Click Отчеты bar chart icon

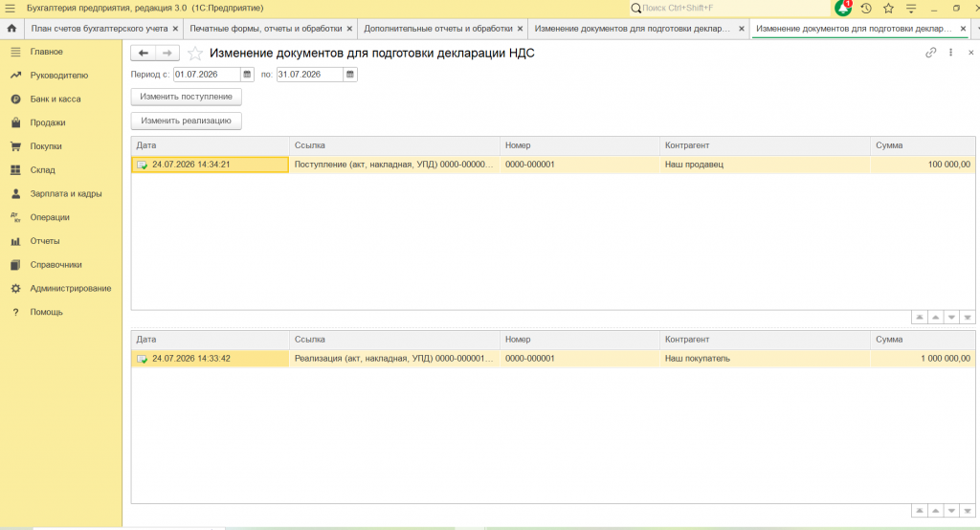[15, 241]
